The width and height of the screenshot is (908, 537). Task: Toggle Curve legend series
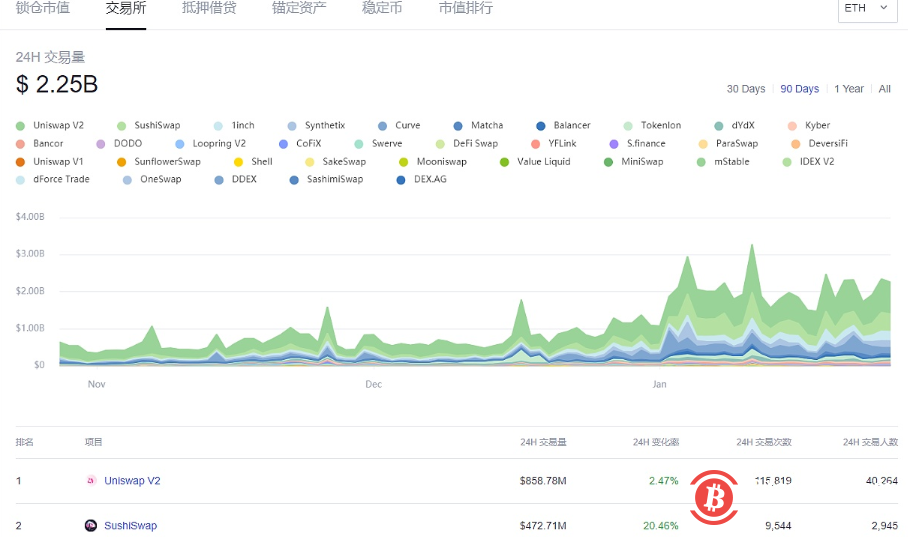(x=399, y=125)
